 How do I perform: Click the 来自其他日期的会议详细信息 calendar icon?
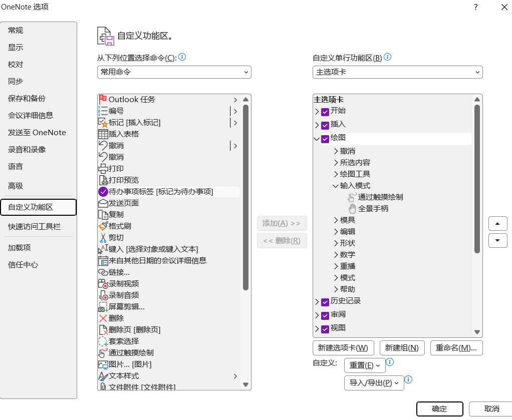(103, 260)
